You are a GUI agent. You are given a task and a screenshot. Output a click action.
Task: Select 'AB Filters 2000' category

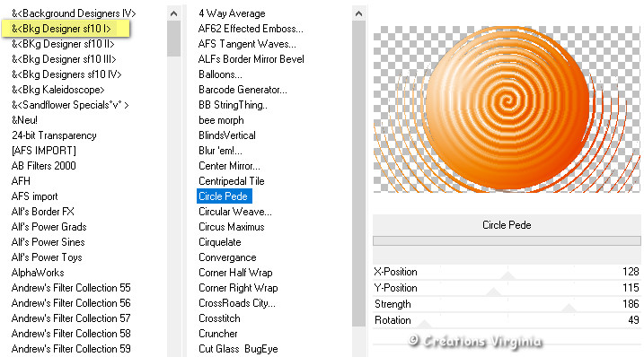(x=43, y=166)
